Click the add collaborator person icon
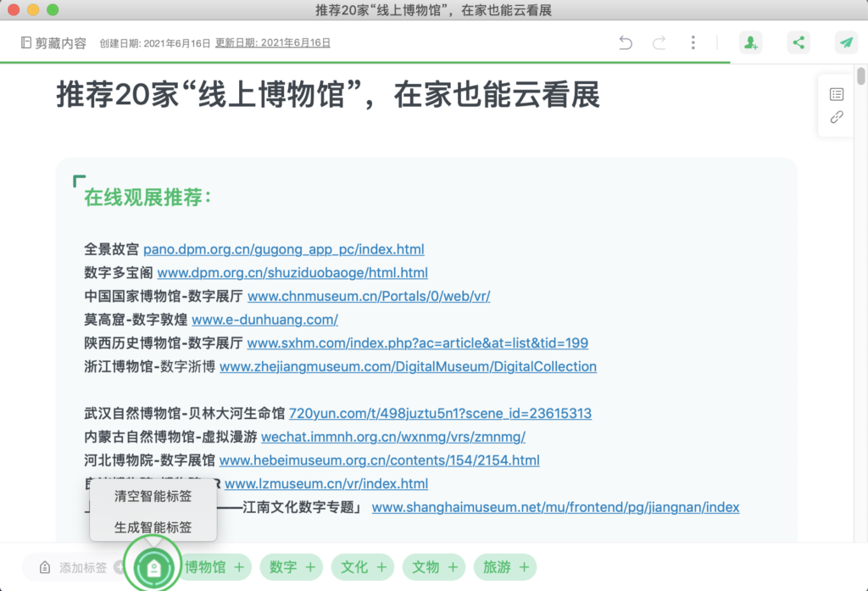This screenshot has width=868, height=591. pos(751,42)
